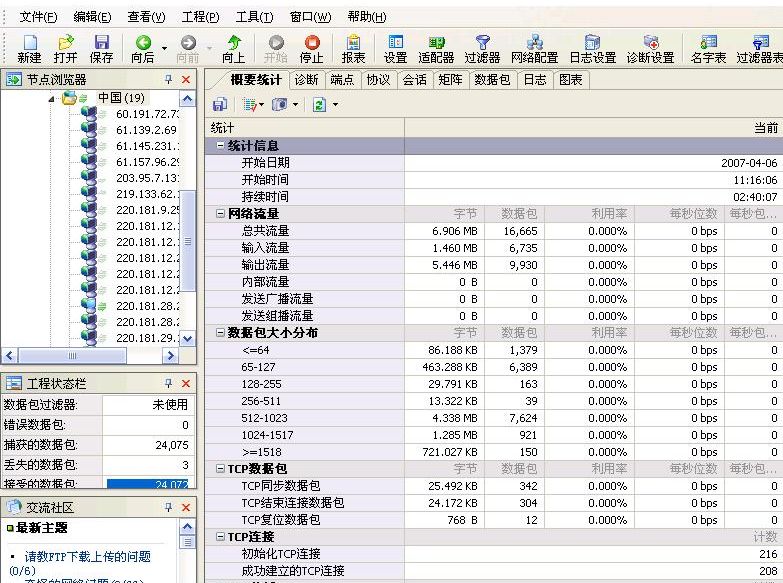783x583 pixels.
Task: Collapse the 中国 (19) tree node
Action: (52, 98)
